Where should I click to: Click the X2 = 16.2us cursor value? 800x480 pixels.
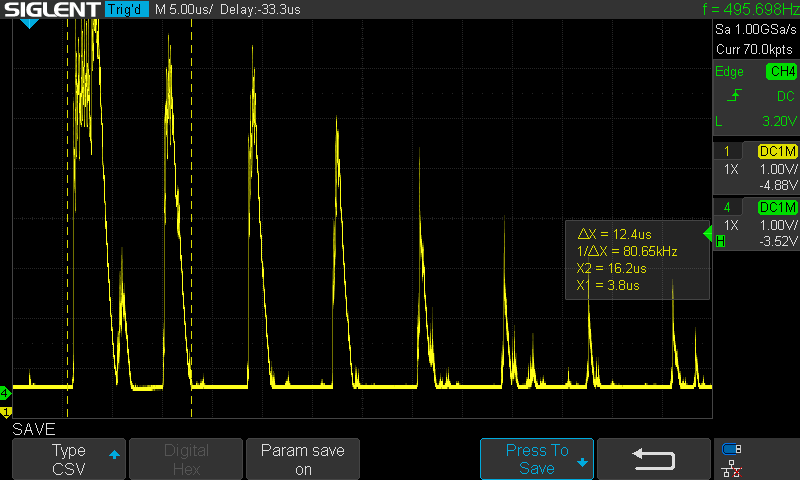pyautogui.click(x=611, y=268)
